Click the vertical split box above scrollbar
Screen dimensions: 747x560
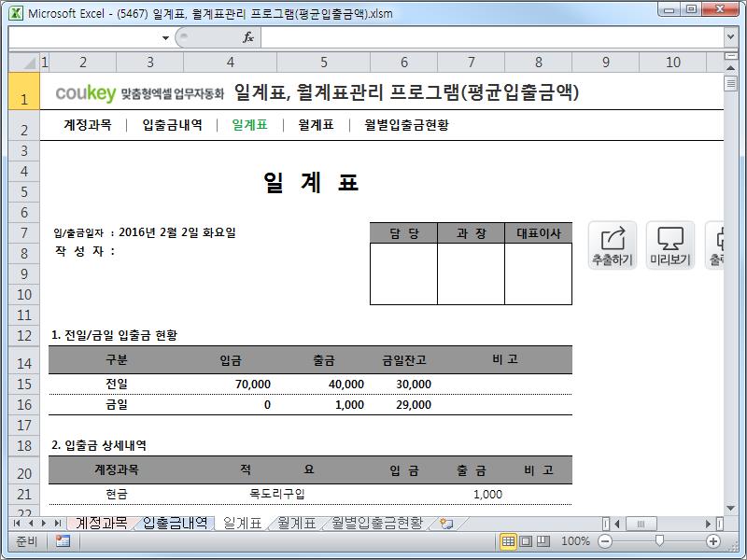730,56
